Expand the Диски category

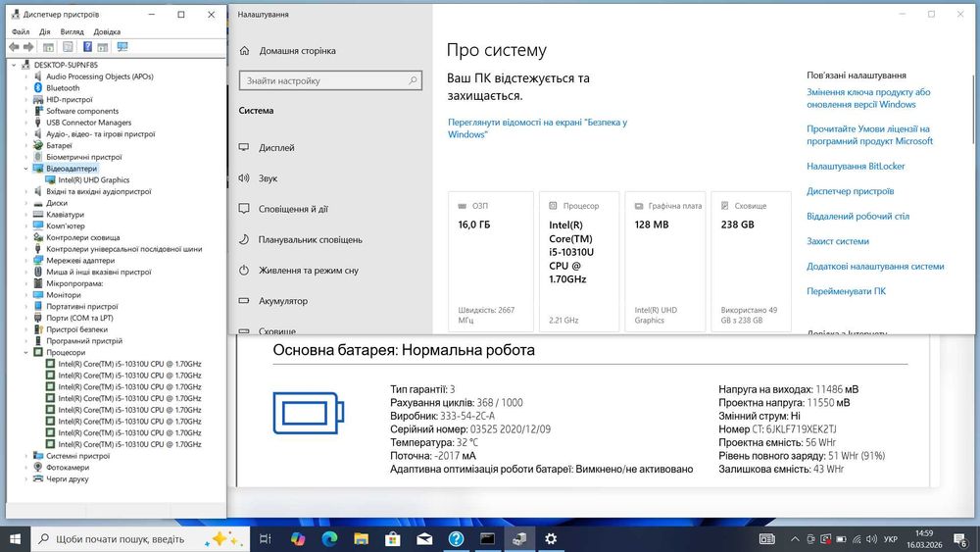[x=25, y=203]
